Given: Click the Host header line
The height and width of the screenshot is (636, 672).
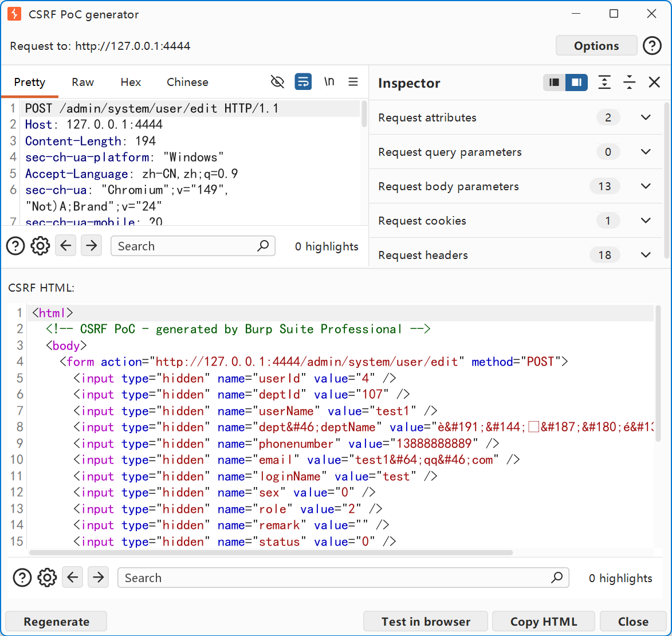Looking at the screenshot, I should tap(94, 125).
